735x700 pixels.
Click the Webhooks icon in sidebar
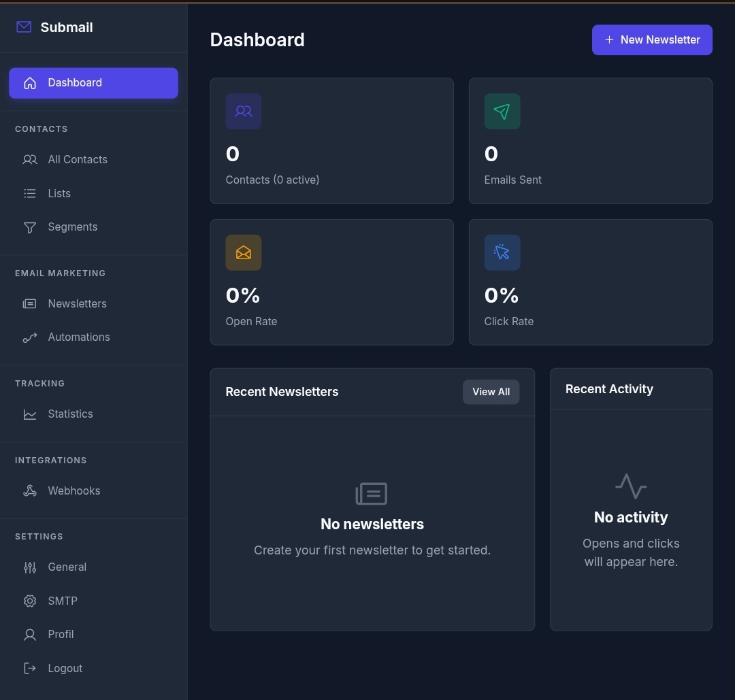(x=30, y=490)
